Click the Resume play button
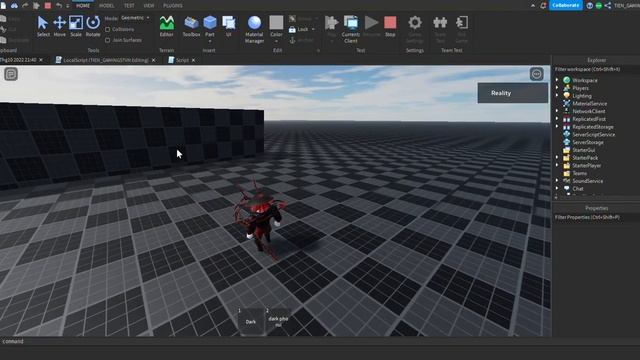This screenshot has width=640, height=360. point(371,26)
